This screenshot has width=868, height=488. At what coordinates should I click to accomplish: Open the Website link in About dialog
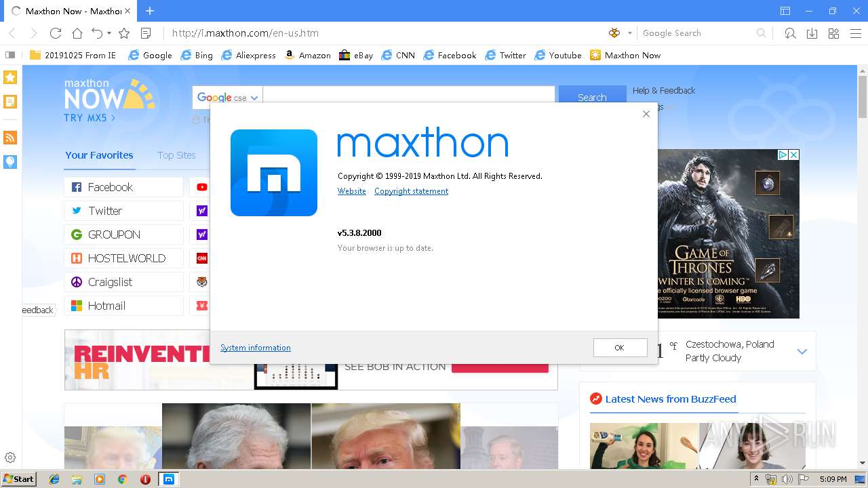point(352,191)
